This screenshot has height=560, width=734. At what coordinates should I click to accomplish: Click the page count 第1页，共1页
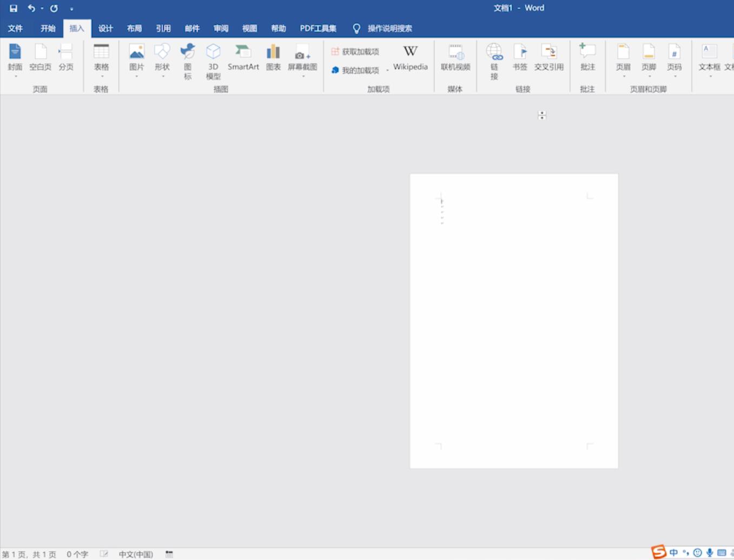[x=29, y=555]
